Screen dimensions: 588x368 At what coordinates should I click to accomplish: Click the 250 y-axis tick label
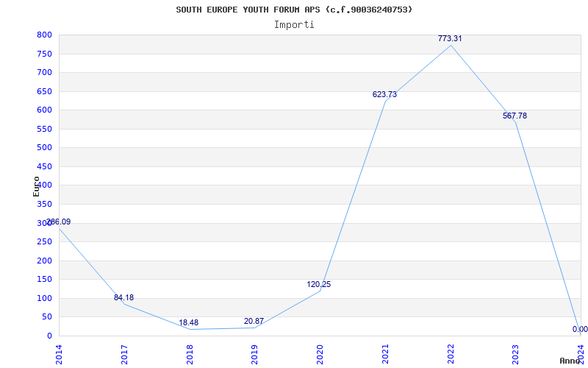44,242
